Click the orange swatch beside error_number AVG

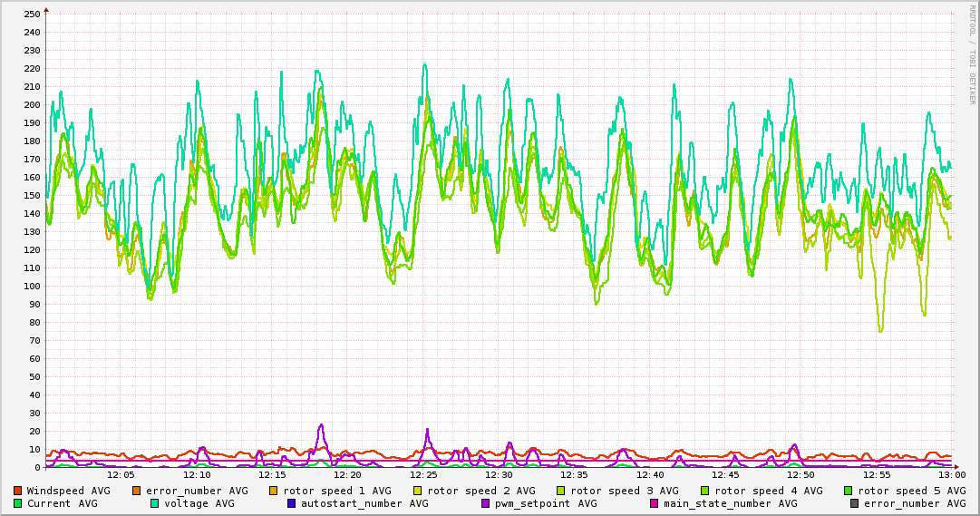coord(137,491)
